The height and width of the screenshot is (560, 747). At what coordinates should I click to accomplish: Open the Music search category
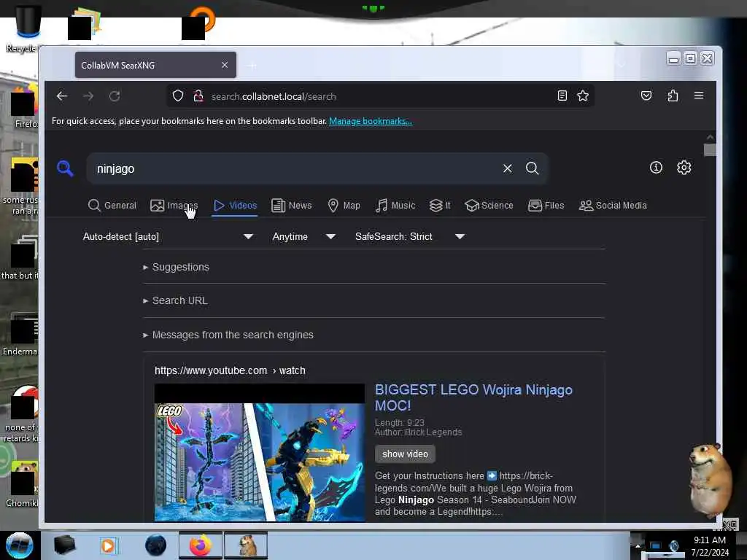click(395, 205)
